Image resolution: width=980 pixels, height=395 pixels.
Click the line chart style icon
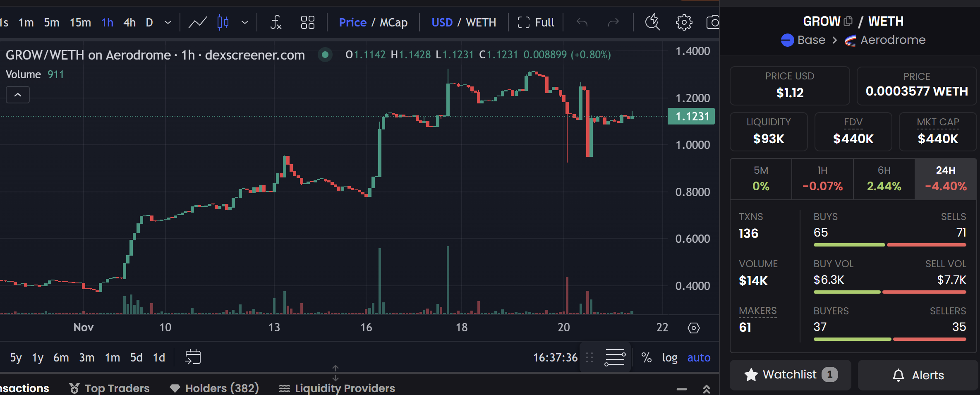click(x=197, y=22)
